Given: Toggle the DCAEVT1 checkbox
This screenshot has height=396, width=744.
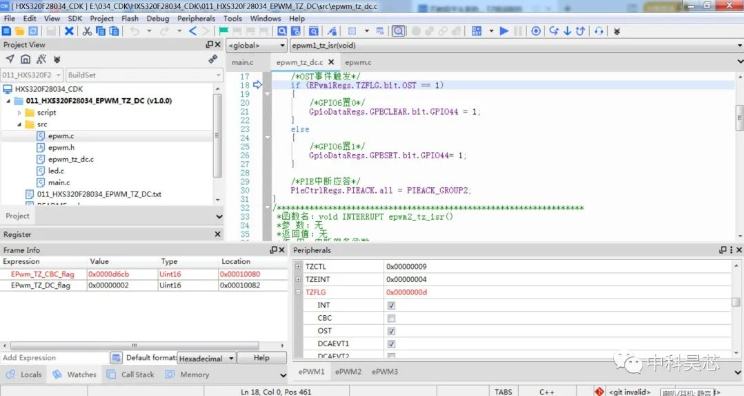Looking at the screenshot, I should (391, 344).
